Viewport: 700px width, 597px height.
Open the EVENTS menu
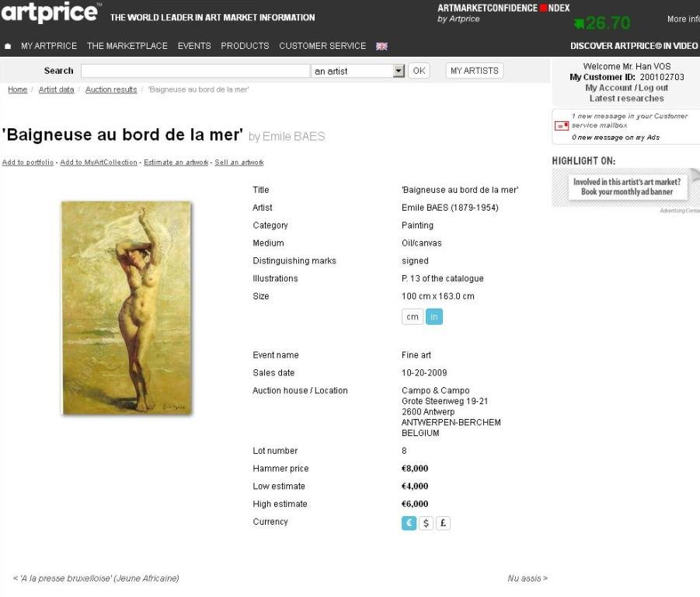coord(194,46)
